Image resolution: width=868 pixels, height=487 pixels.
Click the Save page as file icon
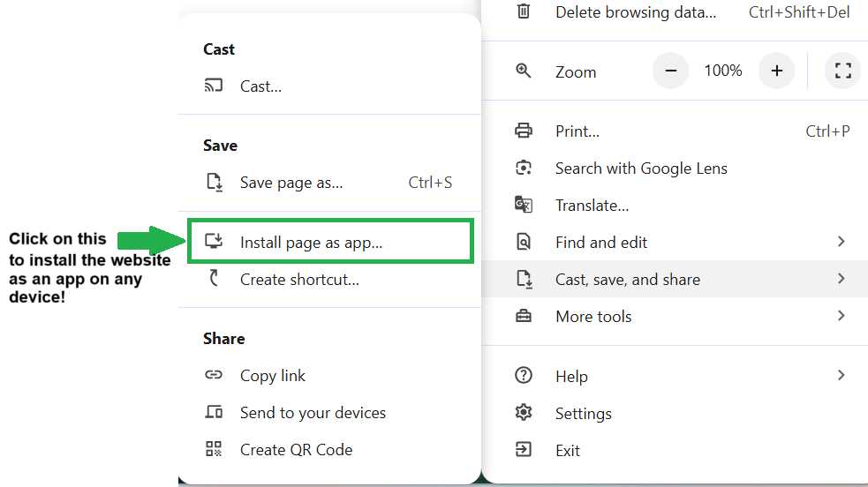(x=215, y=182)
